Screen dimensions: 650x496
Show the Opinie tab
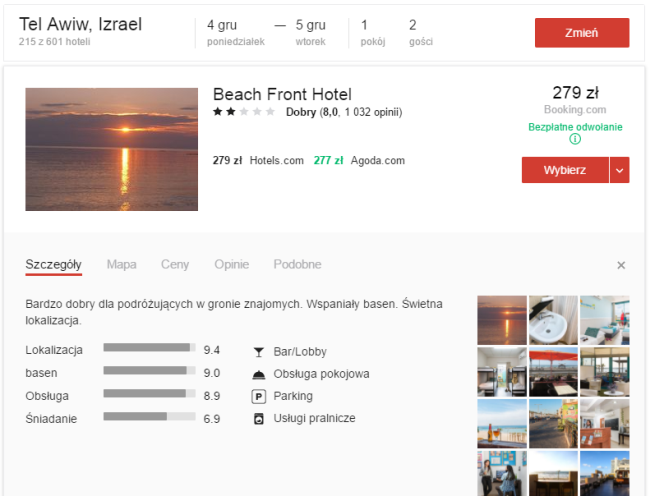(x=231, y=264)
